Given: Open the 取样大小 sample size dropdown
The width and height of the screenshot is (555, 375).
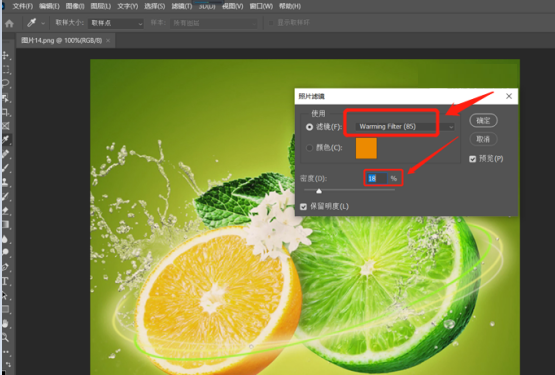Looking at the screenshot, I should tap(116, 23).
